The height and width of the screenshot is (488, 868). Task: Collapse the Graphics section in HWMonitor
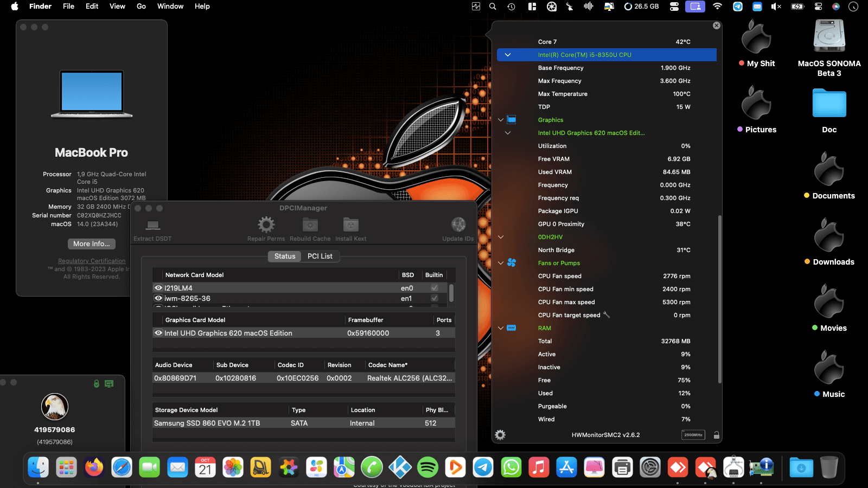pos(501,120)
